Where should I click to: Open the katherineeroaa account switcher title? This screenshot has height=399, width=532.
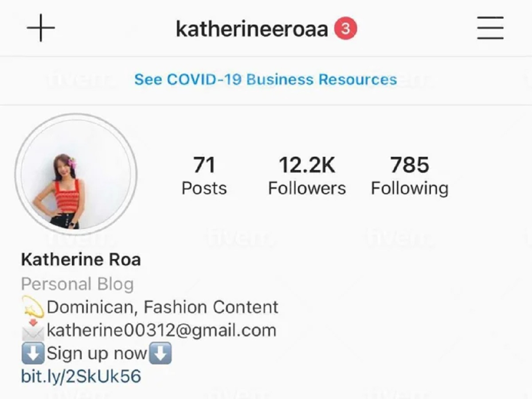pyautogui.click(x=252, y=29)
